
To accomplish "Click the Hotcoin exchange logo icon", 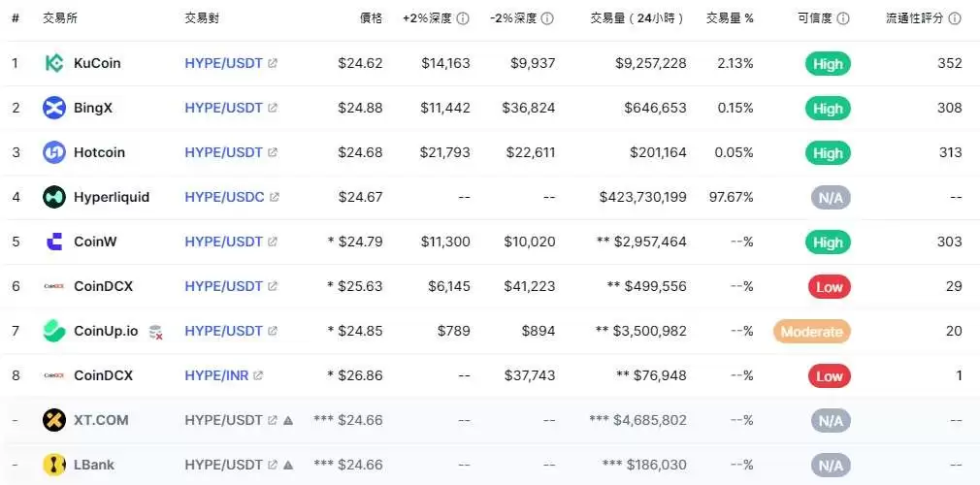I will [x=54, y=153].
